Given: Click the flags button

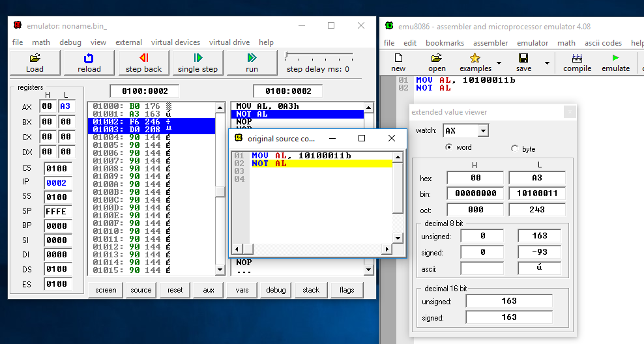Looking at the screenshot, I should (347, 290).
